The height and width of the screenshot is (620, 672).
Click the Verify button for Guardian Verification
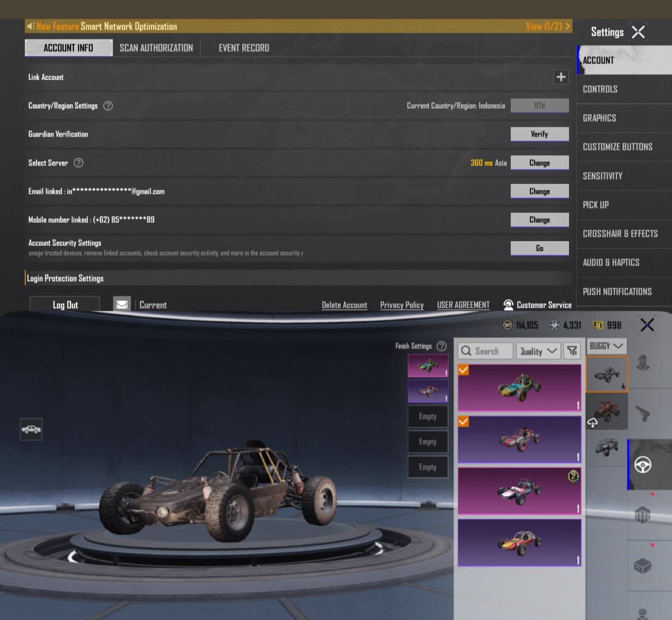(539, 134)
